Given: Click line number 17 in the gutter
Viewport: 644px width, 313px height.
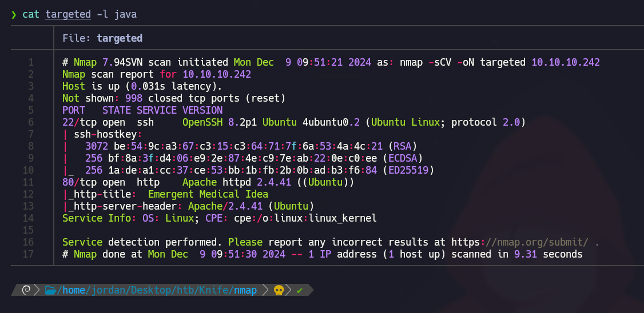Looking at the screenshot, I should 28,254.
